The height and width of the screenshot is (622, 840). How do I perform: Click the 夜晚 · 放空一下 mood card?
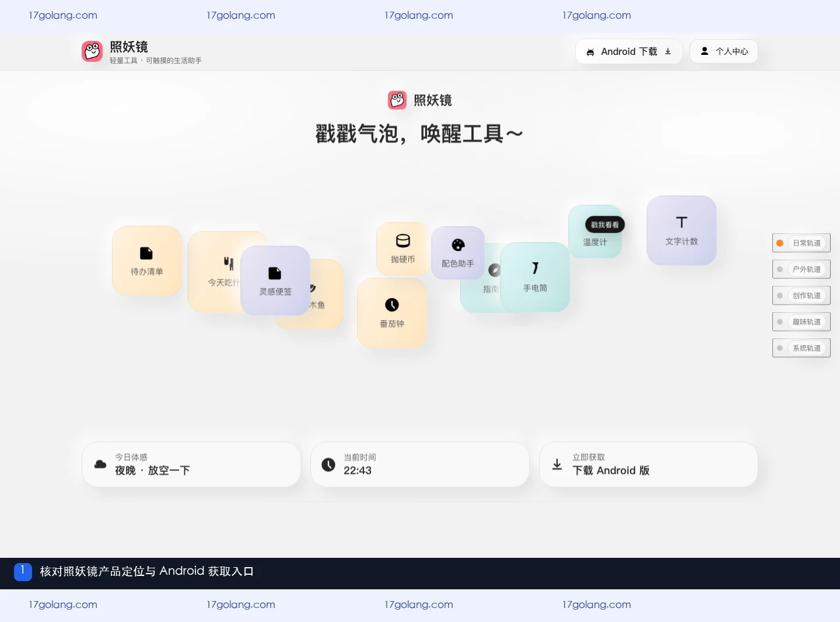point(191,464)
